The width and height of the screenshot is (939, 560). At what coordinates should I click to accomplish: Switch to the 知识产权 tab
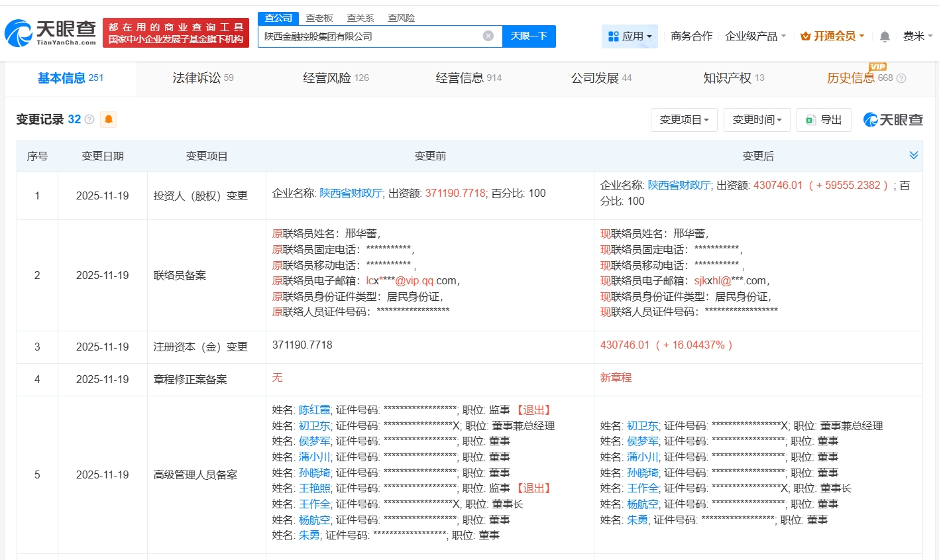point(733,78)
